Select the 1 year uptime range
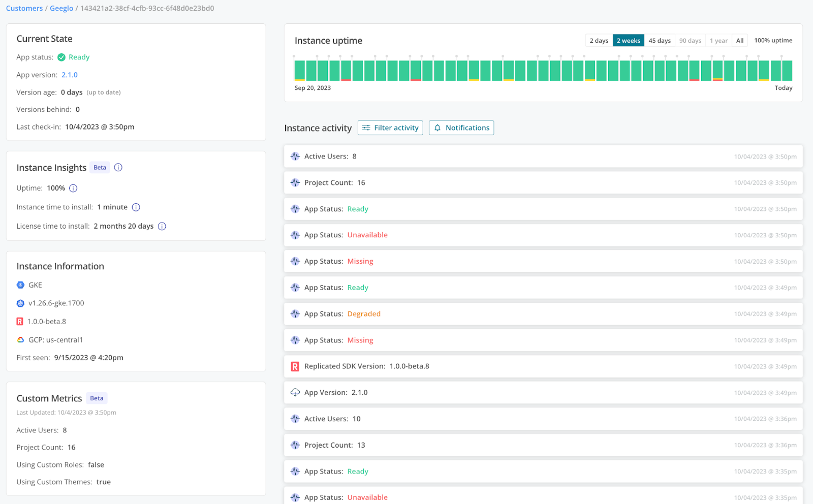The width and height of the screenshot is (813, 504). click(718, 41)
